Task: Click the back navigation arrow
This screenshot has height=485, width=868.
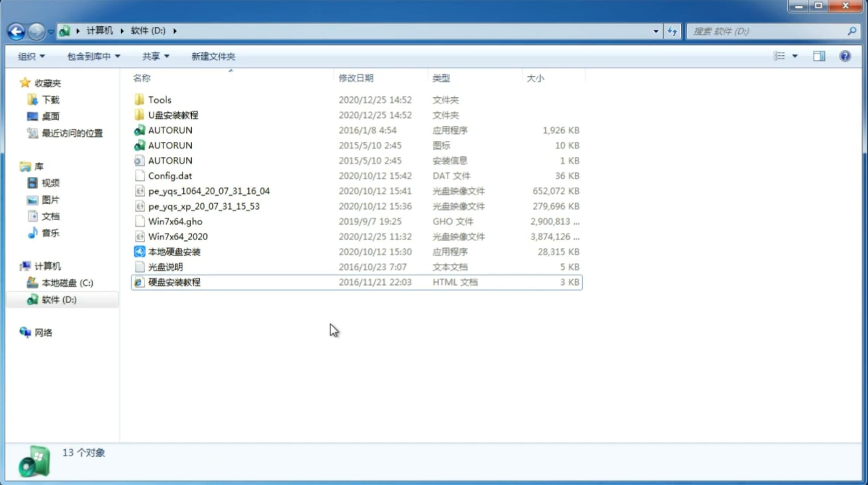Action: tap(16, 30)
